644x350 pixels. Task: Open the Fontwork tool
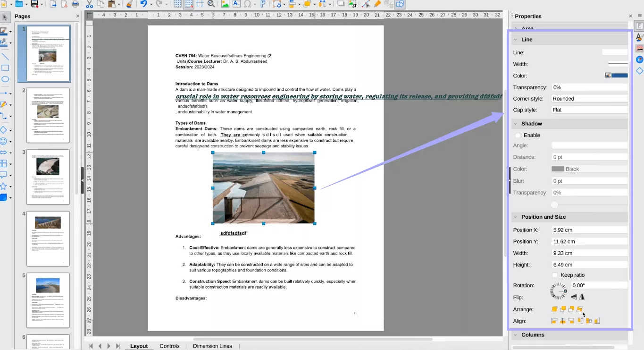point(263,6)
